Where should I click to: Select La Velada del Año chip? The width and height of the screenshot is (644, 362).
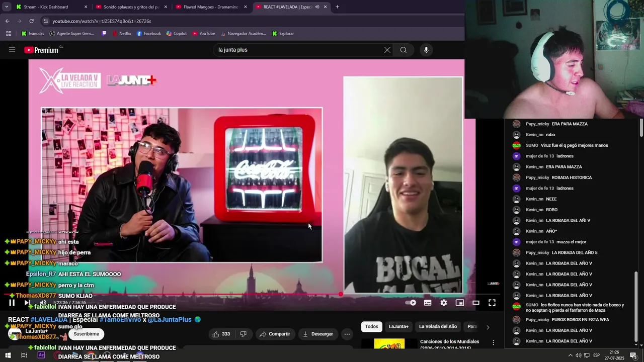point(438,327)
